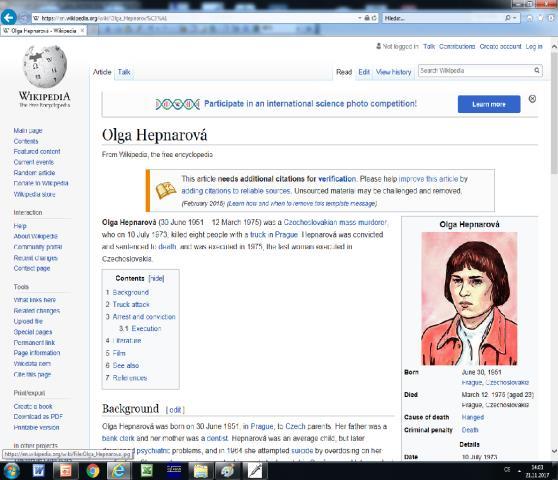Show hidden system tray icons arrow
This screenshot has height=480, width=558.
519,471
